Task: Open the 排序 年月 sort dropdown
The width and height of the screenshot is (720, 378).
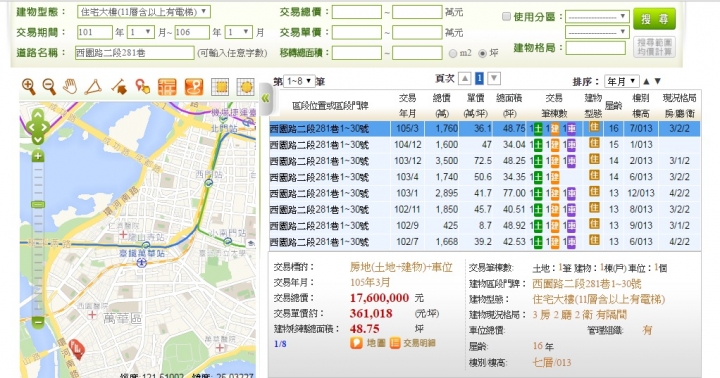Action: (622, 81)
